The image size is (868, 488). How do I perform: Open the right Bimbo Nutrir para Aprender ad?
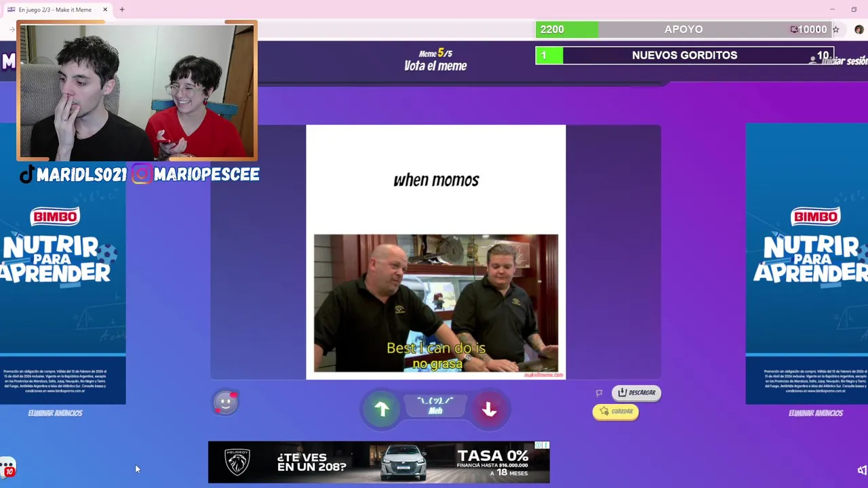pyautogui.click(x=806, y=264)
